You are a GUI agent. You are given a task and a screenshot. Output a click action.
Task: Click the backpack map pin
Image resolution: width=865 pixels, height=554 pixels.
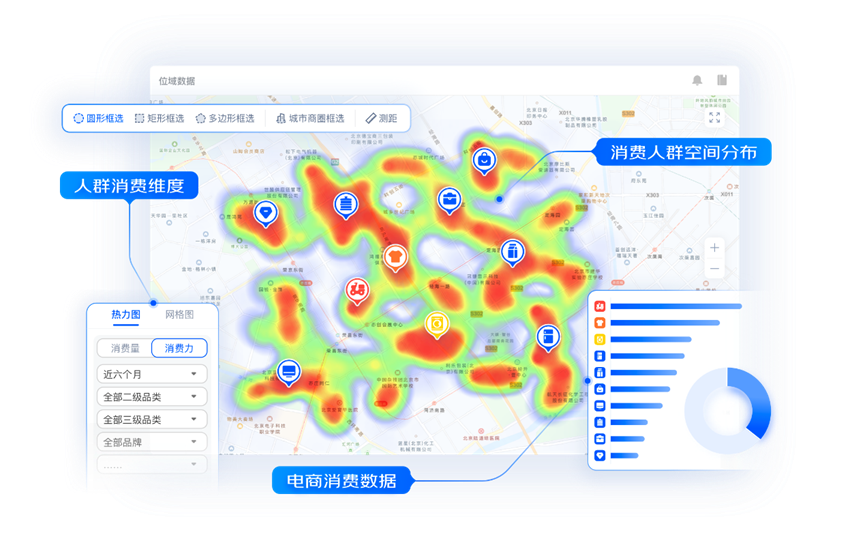pyautogui.click(x=346, y=205)
